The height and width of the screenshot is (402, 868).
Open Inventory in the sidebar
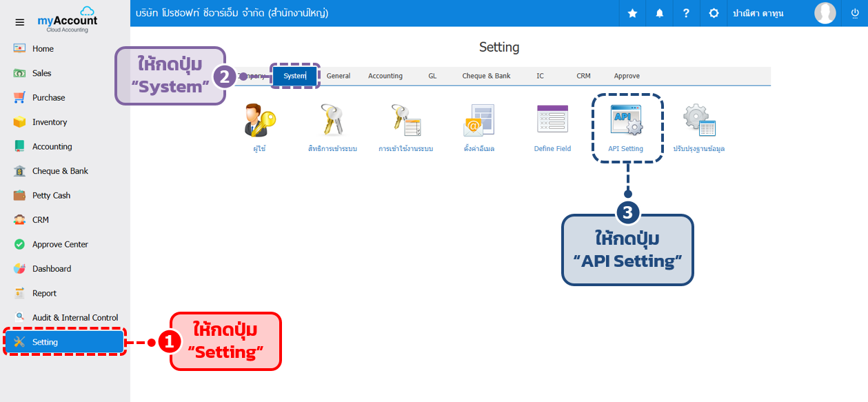[x=50, y=122]
